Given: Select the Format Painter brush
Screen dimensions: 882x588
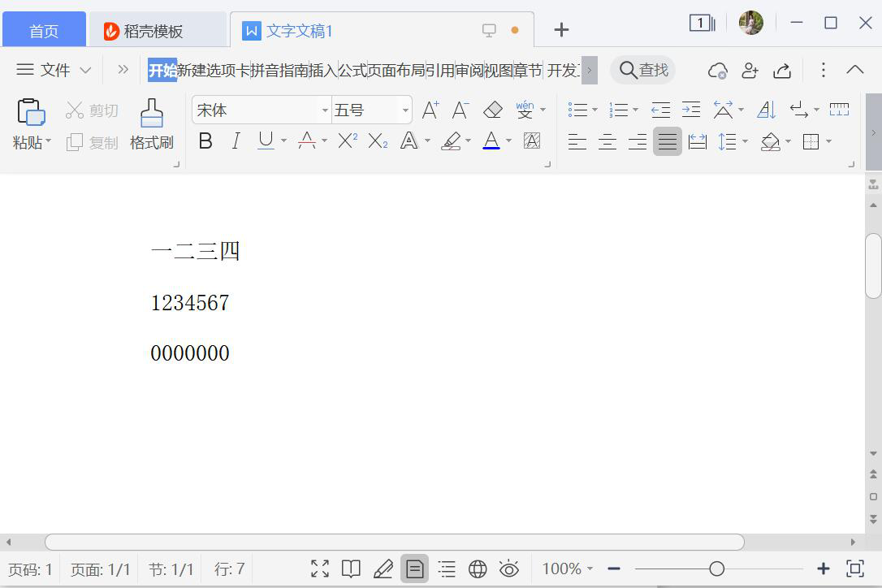Looking at the screenshot, I should 151,113.
